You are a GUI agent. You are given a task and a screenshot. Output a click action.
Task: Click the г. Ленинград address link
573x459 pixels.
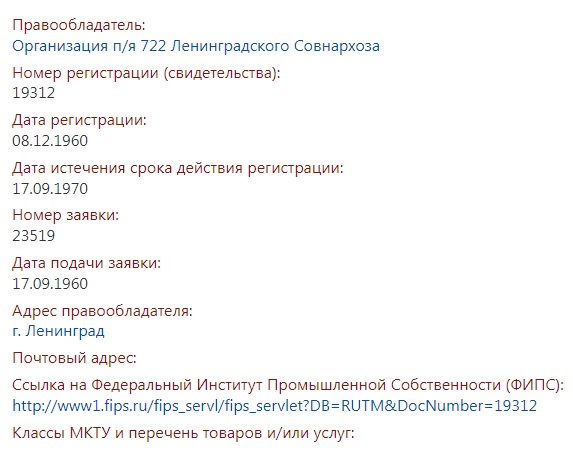[58, 331]
